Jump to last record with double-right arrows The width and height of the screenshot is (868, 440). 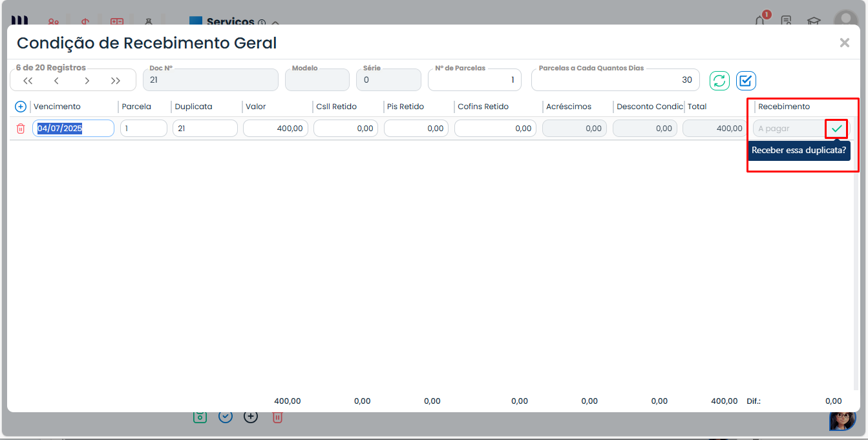click(x=116, y=81)
